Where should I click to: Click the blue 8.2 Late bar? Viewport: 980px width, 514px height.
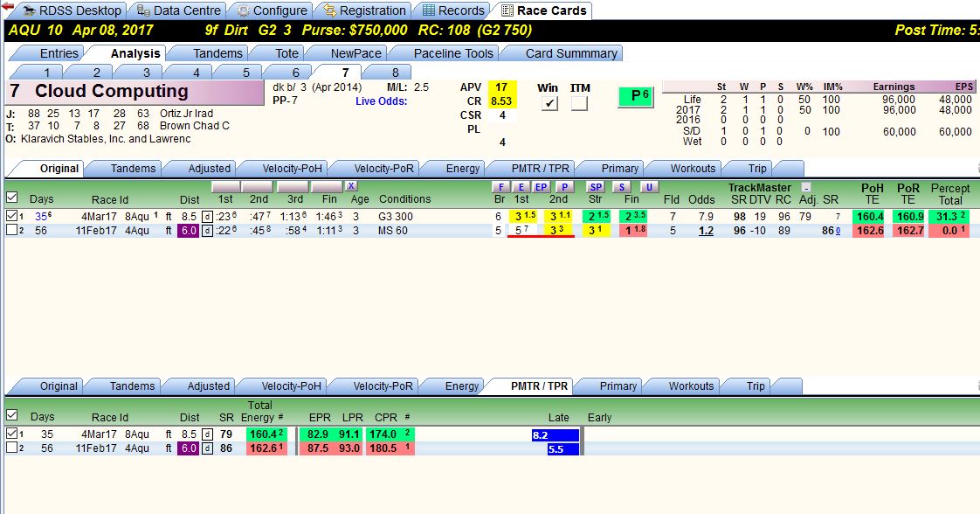pos(555,435)
